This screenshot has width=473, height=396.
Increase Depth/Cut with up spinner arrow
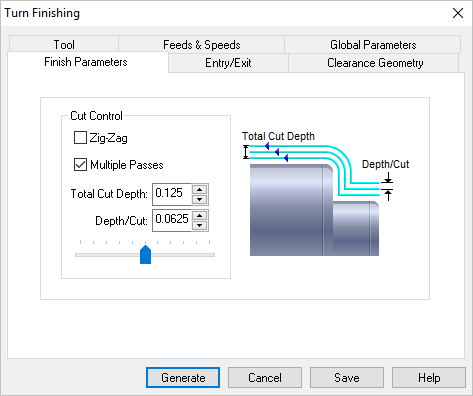[x=200, y=216]
